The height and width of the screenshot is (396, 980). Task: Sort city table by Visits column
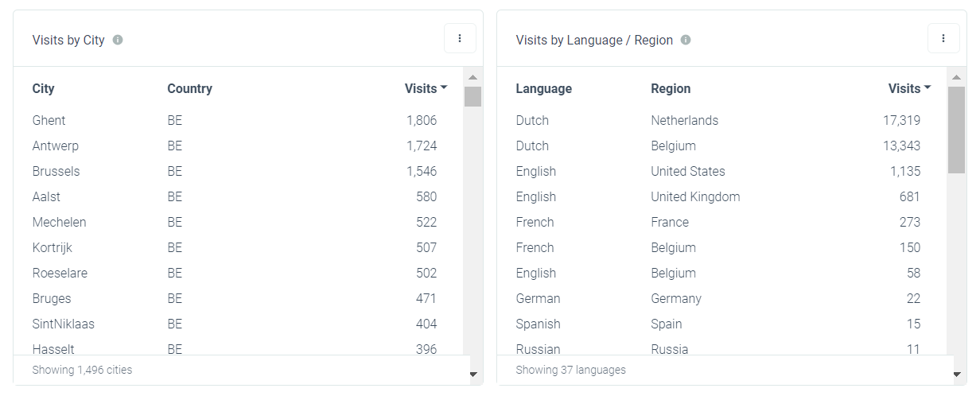(x=426, y=88)
